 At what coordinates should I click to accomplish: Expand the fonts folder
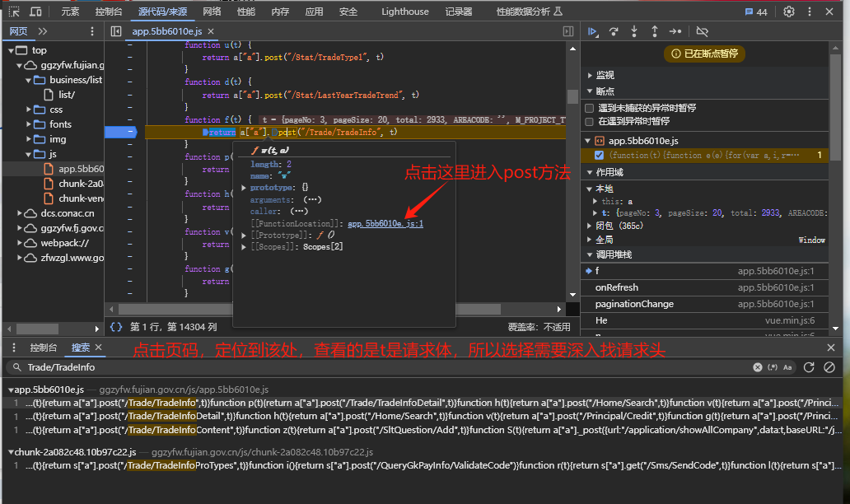point(29,124)
